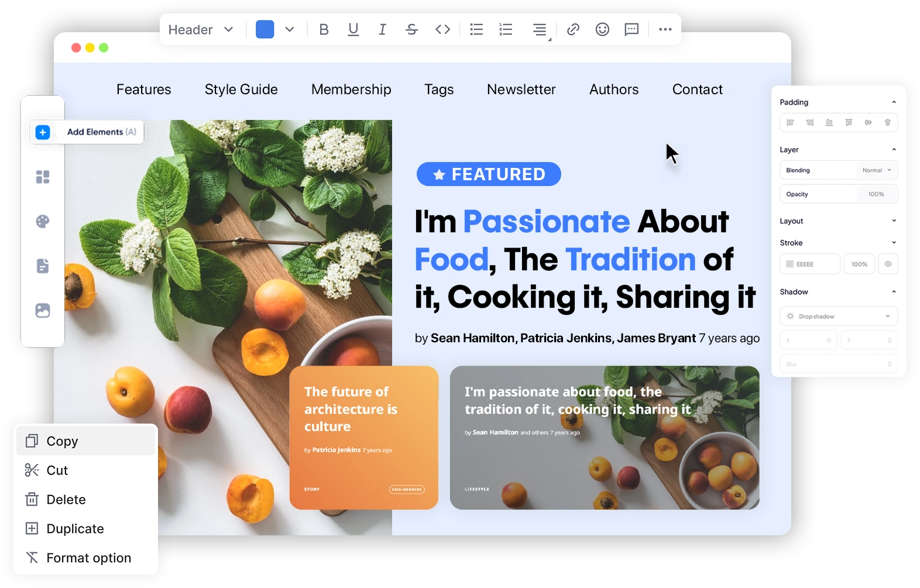Choose Format option from context menu
Viewport: 920px width, 588px height.
click(x=85, y=558)
